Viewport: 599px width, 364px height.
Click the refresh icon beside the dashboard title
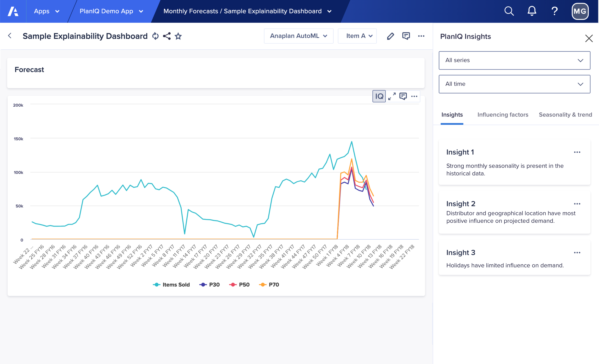155,36
